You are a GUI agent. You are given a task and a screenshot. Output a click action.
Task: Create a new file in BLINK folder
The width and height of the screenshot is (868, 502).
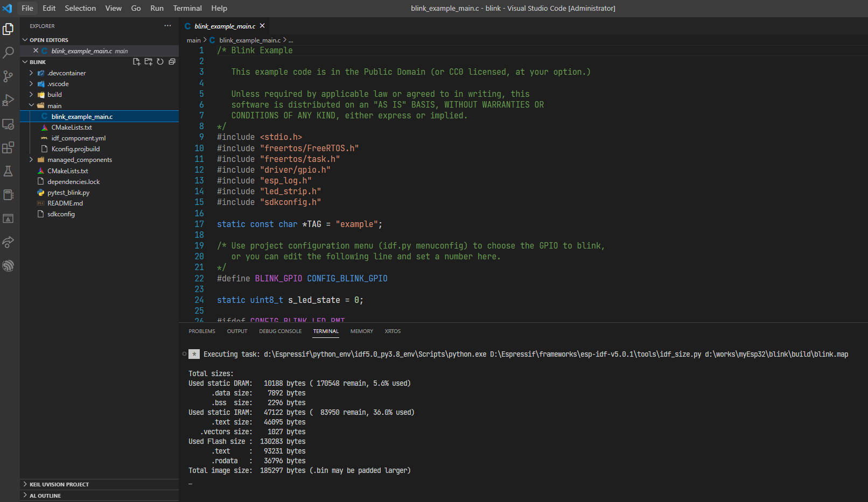[137, 62]
